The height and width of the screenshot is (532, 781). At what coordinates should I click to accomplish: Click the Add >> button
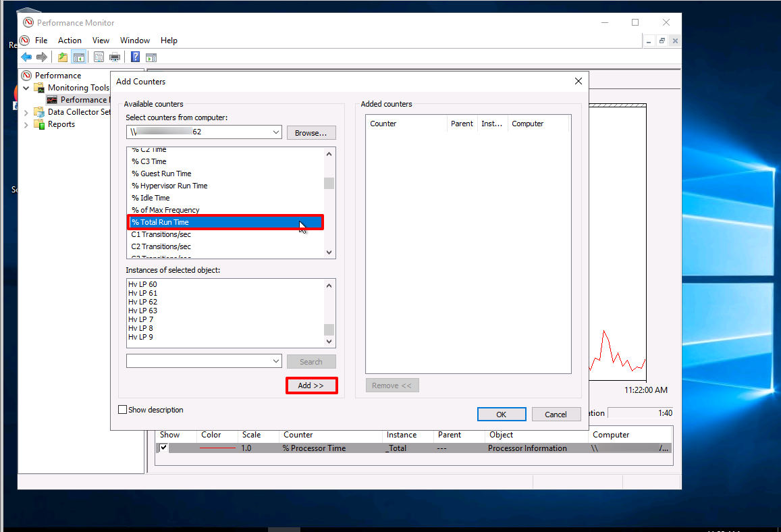pyautogui.click(x=311, y=385)
